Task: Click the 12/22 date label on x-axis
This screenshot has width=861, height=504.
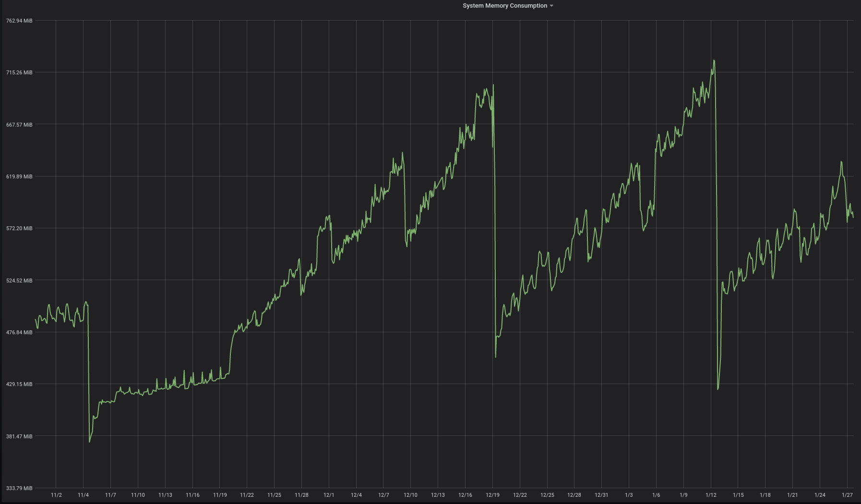Action: pyautogui.click(x=520, y=495)
